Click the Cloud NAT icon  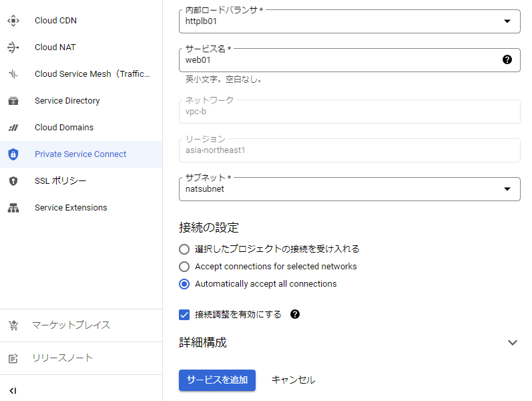pyautogui.click(x=13, y=47)
